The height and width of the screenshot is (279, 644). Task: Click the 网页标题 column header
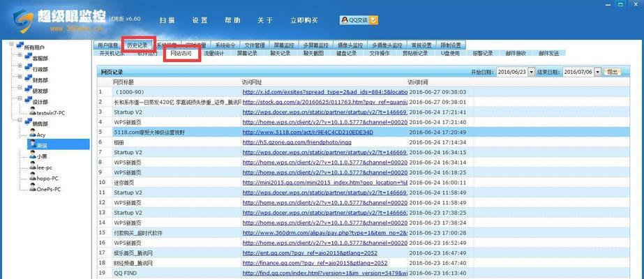click(123, 82)
